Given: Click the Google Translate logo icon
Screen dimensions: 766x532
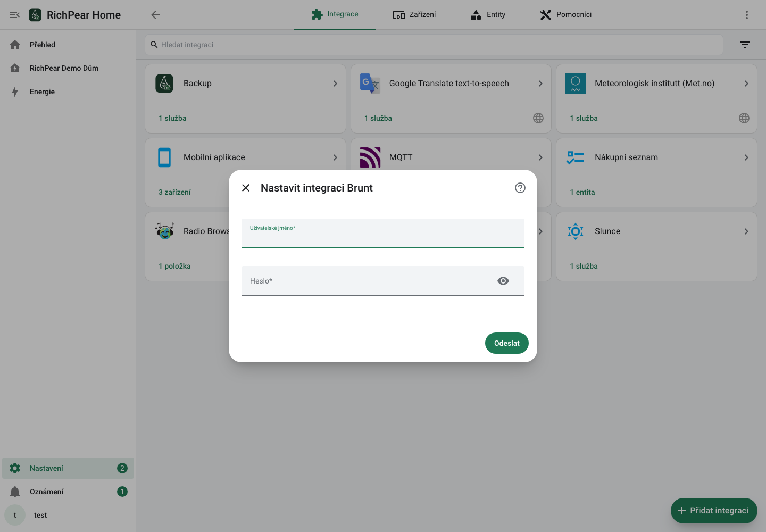Looking at the screenshot, I should [370, 84].
